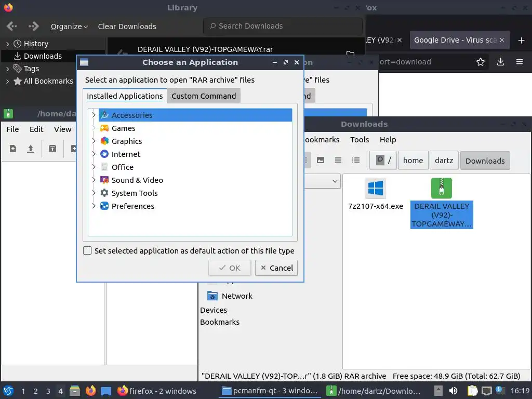532x399 pixels.
Task: Select Downloads in Library sidebar
Action: point(43,56)
